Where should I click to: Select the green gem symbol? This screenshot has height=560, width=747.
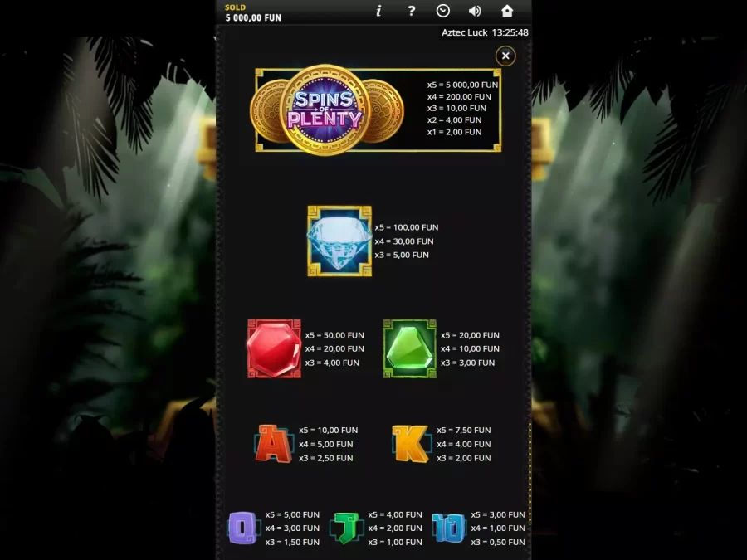[x=410, y=348]
